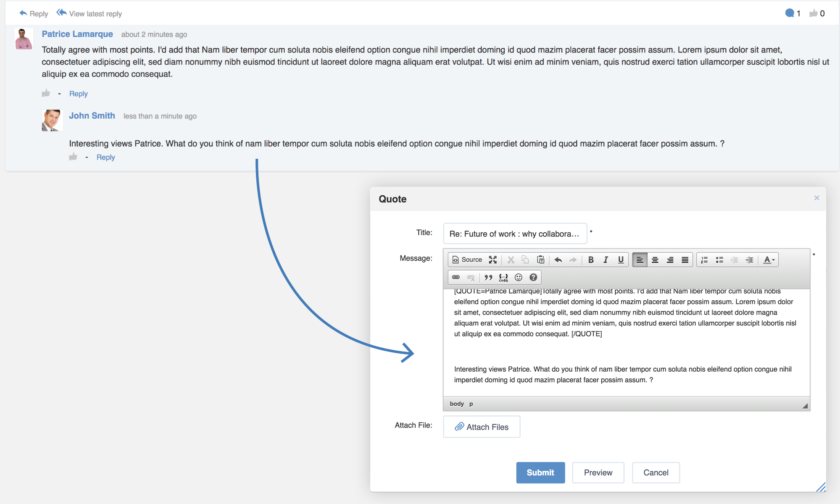This screenshot has height=504, width=840.
Task: Click the right-align text icon
Action: [x=669, y=259]
